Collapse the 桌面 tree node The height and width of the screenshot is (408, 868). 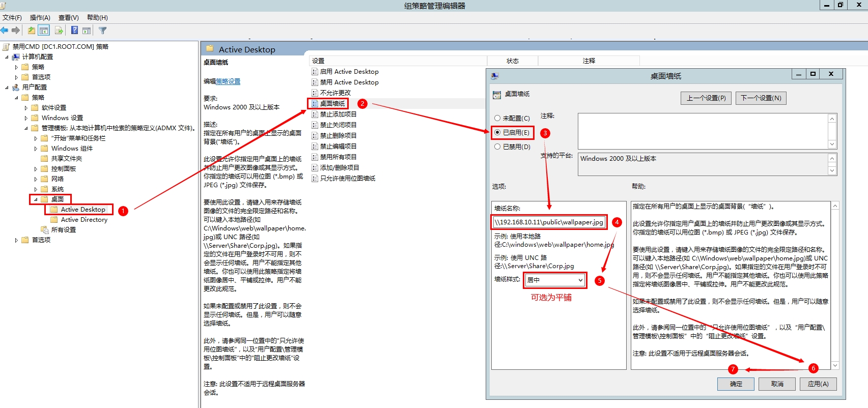tap(36, 199)
